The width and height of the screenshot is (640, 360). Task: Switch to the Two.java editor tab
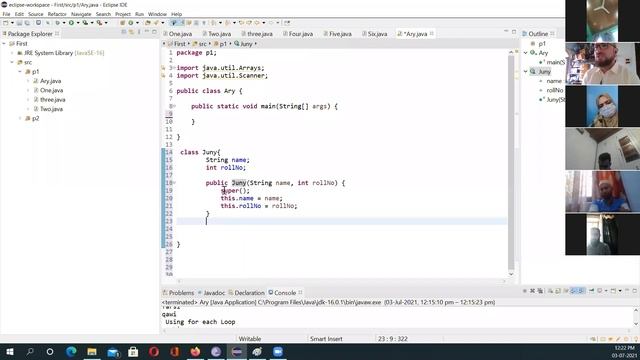pos(217,34)
